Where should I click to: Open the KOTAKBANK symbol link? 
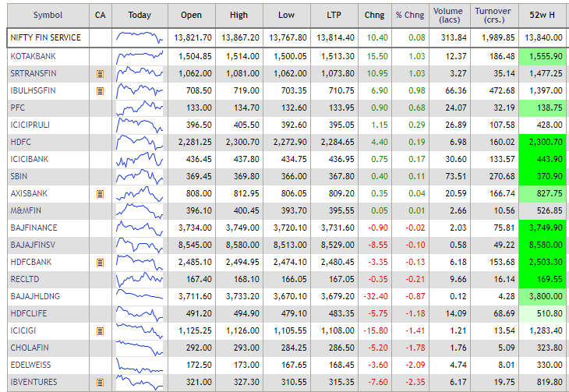point(32,56)
